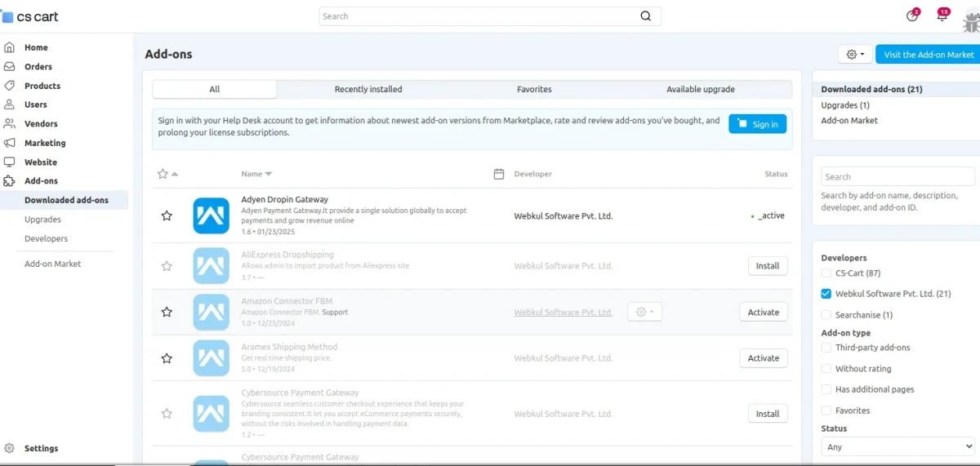Image resolution: width=980 pixels, height=466 pixels.
Task: Click the Website monitor icon in sidebar
Action: point(10,162)
